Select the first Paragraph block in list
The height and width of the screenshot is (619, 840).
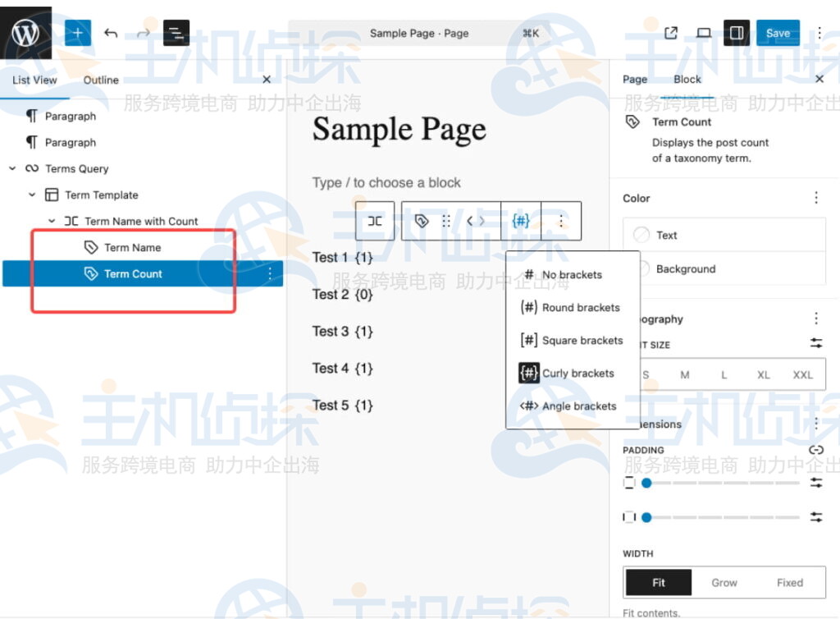pos(71,117)
